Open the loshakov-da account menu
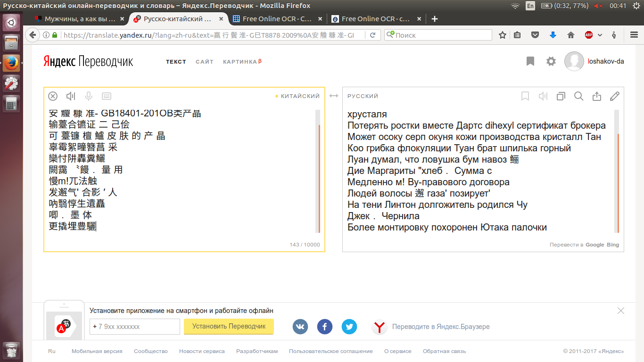644x362 pixels. (606, 61)
